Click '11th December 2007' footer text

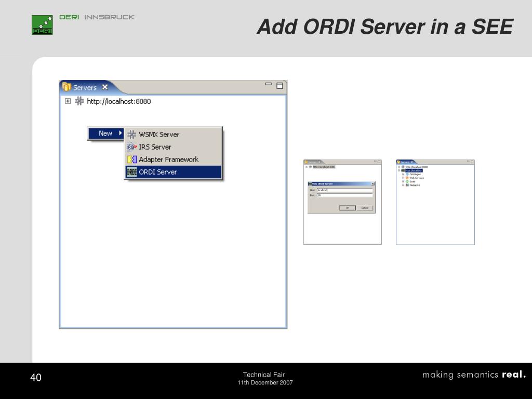265,382
